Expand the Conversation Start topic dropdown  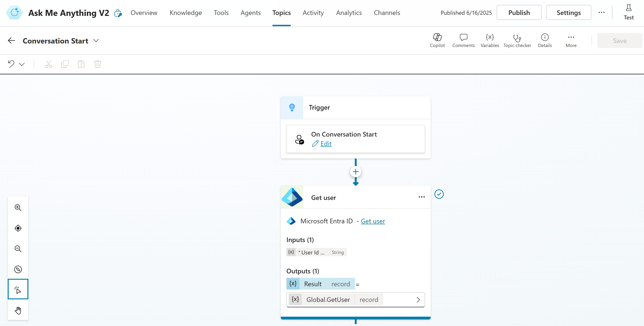point(96,40)
